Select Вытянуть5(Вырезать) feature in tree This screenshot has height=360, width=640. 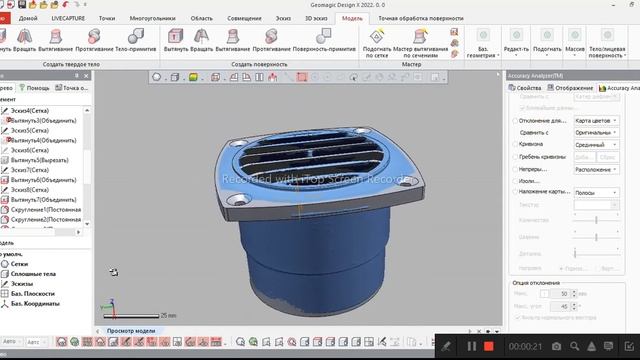click(x=39, y=160)
